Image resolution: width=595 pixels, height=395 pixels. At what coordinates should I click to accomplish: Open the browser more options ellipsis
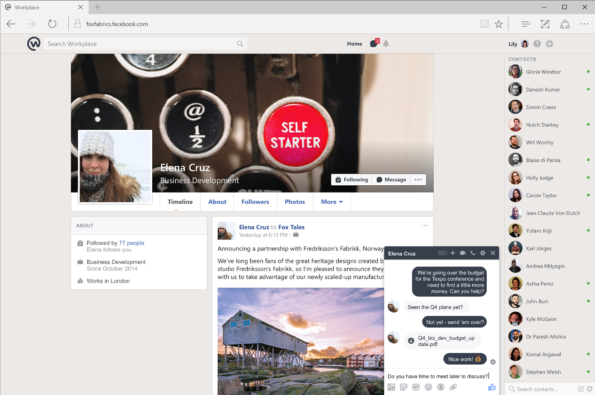(x=584, y=24)
